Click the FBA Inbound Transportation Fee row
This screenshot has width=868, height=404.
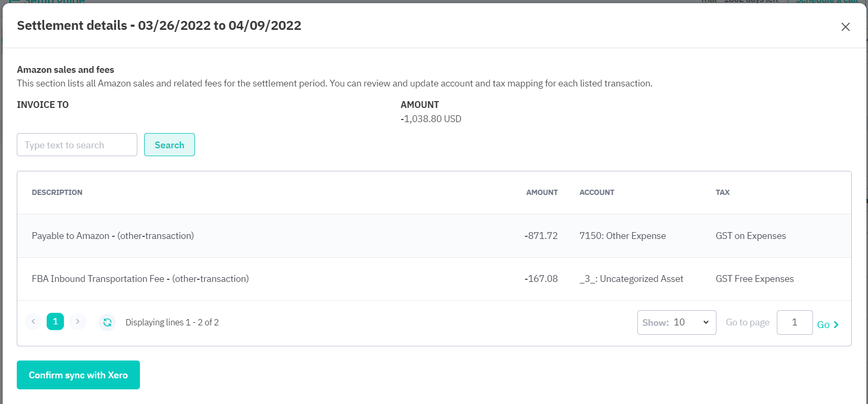[140, 279]
